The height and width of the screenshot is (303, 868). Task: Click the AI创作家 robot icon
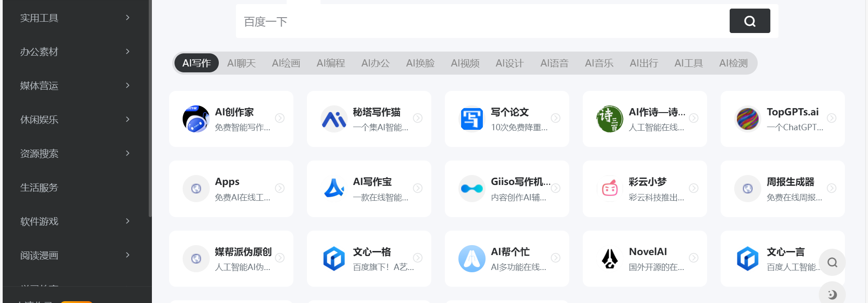[x=196, y=119]
